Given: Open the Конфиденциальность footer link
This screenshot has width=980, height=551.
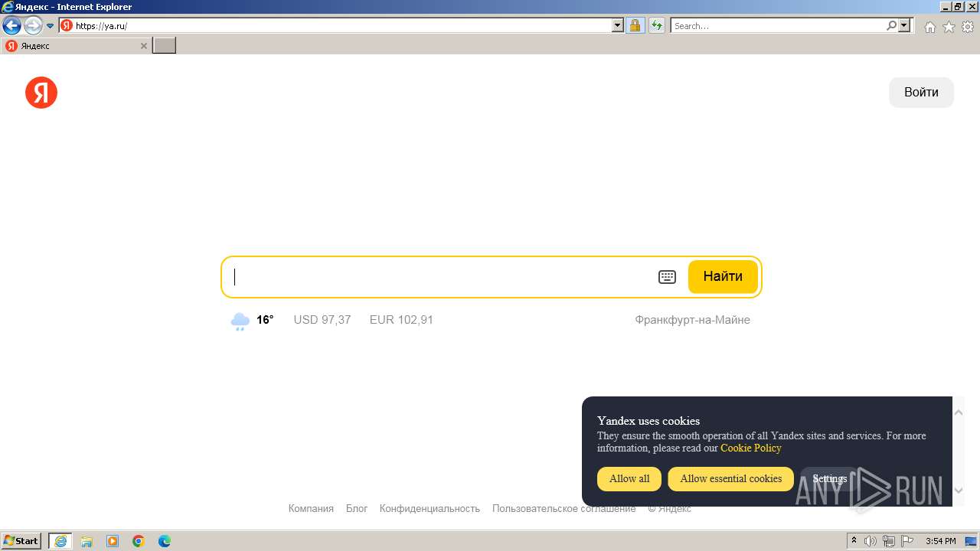Looking at the screenshot, I should 430,508.
